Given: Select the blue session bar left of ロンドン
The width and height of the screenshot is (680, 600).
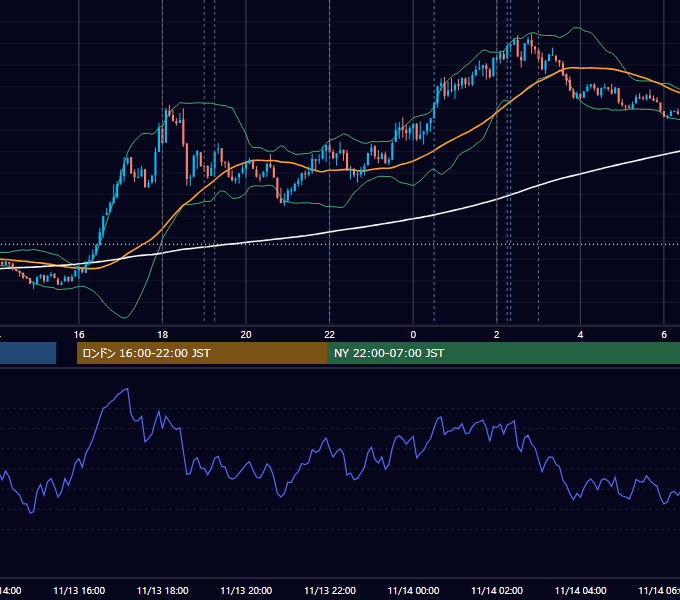Looking at the screenshot, I should [x=28, y=353].
